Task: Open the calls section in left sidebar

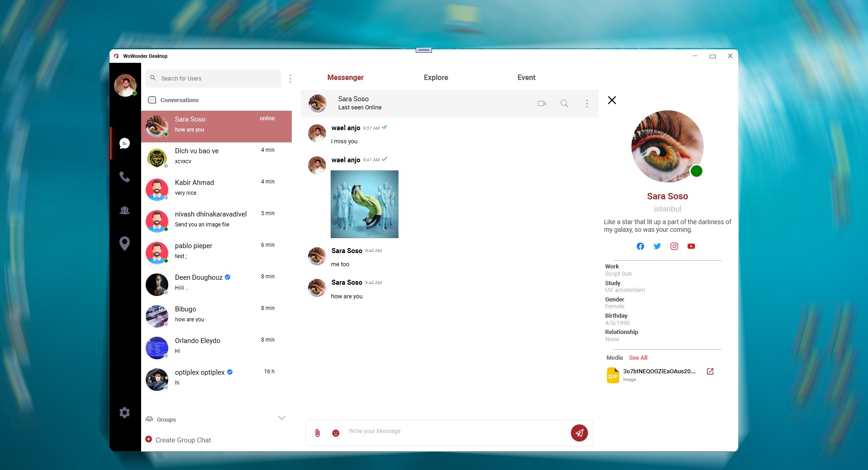Action: (x=124, y=177)
